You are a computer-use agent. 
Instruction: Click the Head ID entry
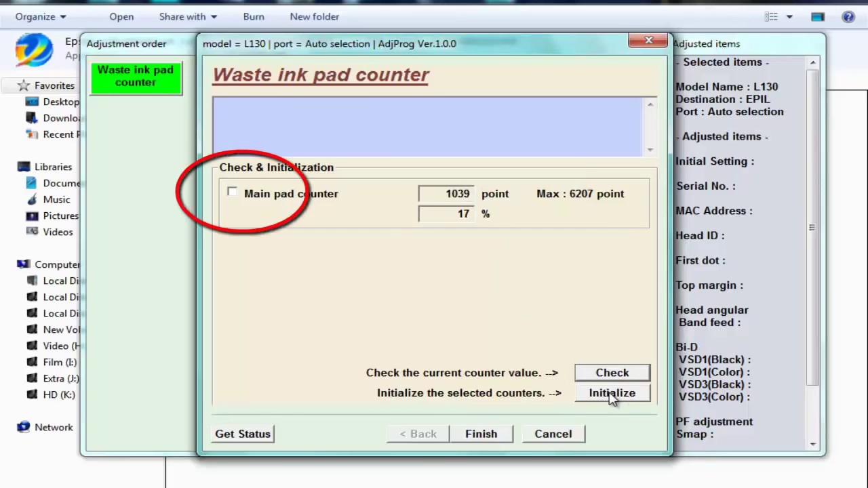coord(700,235)
